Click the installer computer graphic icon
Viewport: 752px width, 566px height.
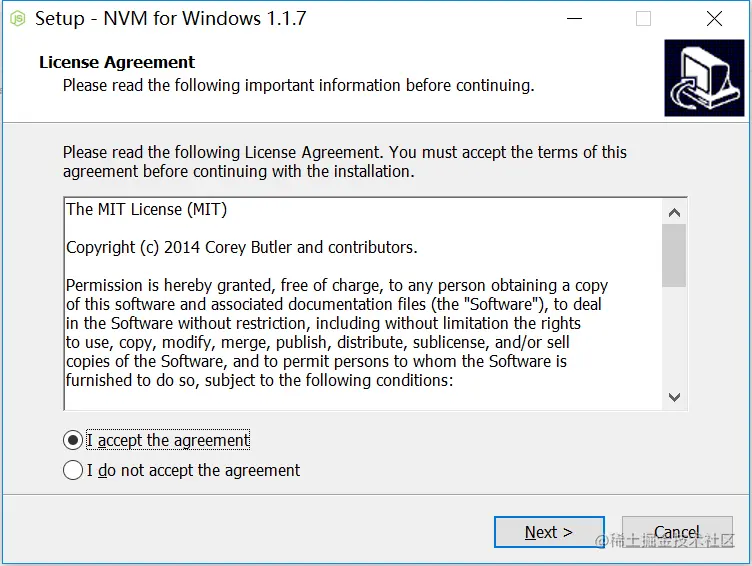tap(704, 78)
